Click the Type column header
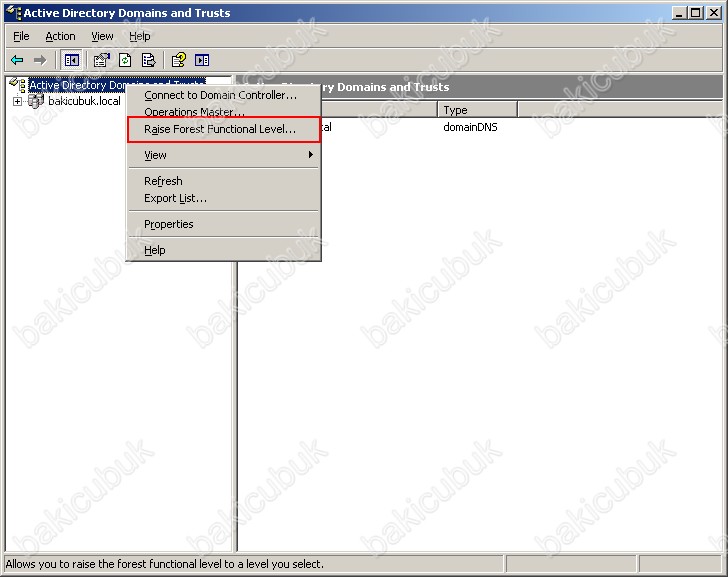 click(x=477, y=110)
